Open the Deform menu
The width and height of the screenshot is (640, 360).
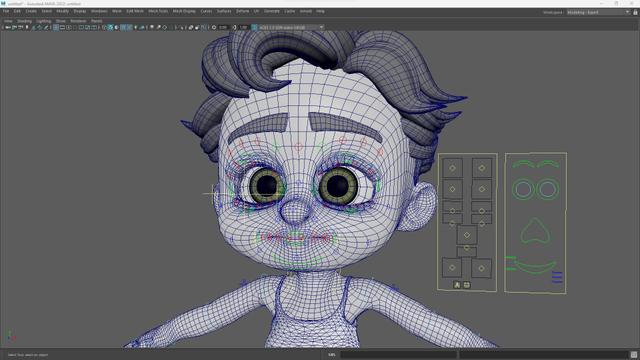[242, 11]
